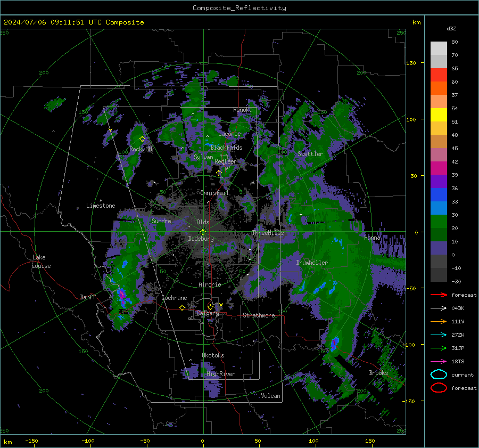Click the Airdrie label
The height and width of the screenshot is (448, 479).
[x=210, y=284]
